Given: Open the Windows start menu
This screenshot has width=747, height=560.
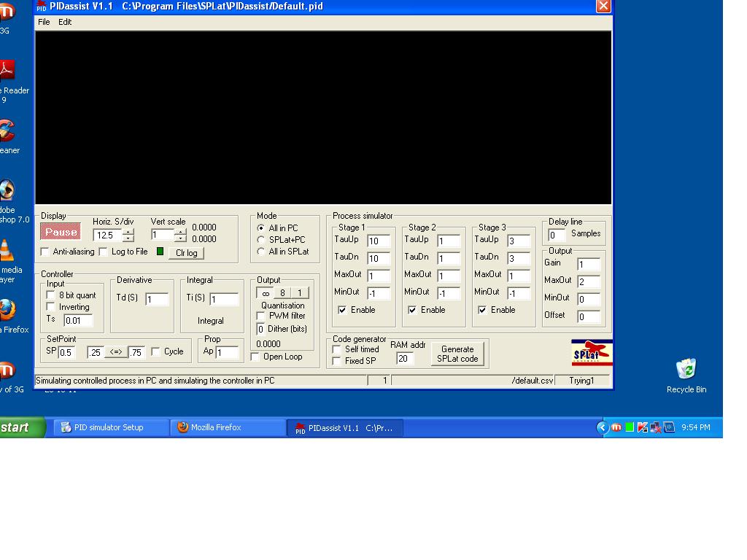Looking at the screenshot, I should pos(21,427).
